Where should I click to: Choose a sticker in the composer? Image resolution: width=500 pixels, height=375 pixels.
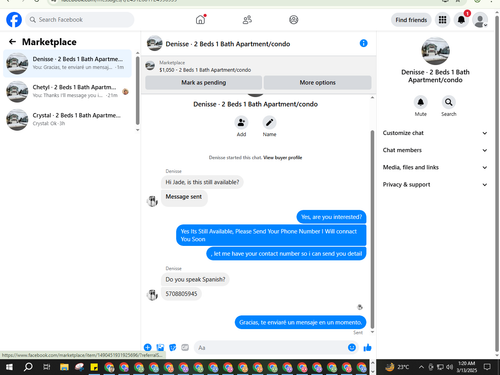[x=172, y=348]
